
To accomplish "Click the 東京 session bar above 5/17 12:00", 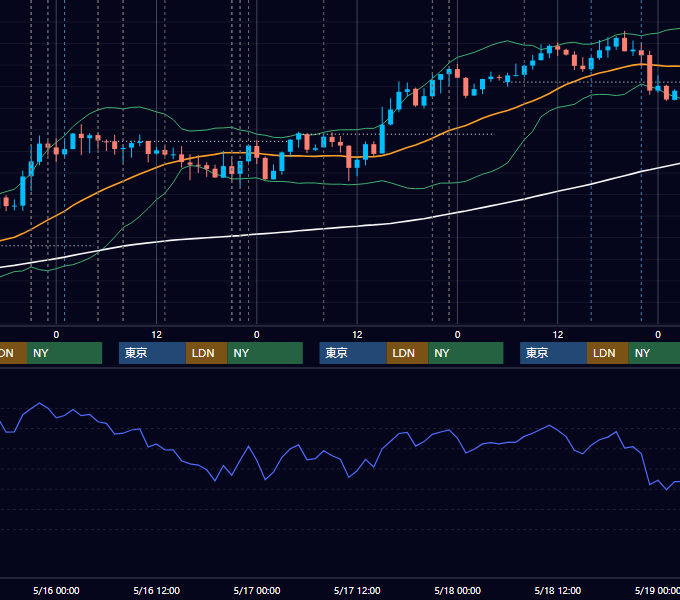I will [x=353, y=353].
